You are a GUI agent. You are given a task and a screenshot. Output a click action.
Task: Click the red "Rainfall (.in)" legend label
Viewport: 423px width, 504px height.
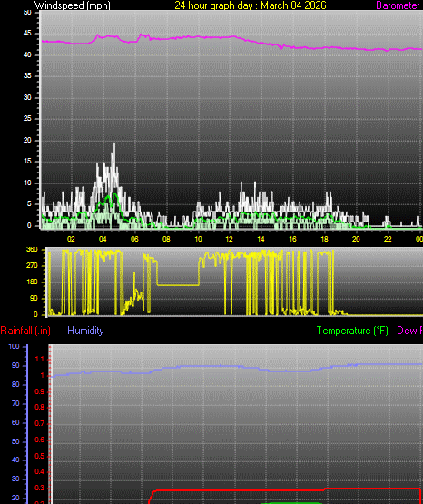[25, 331]
